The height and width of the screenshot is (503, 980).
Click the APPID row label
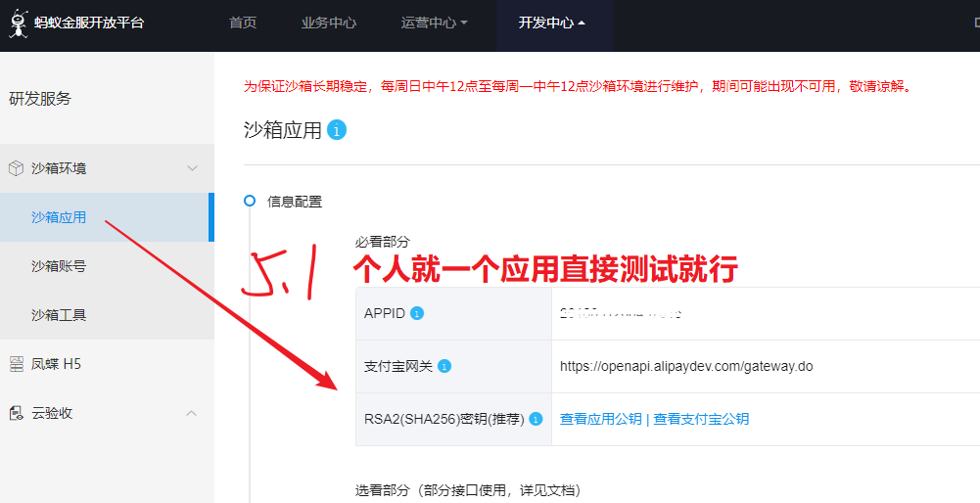click(x=385, y=314)
